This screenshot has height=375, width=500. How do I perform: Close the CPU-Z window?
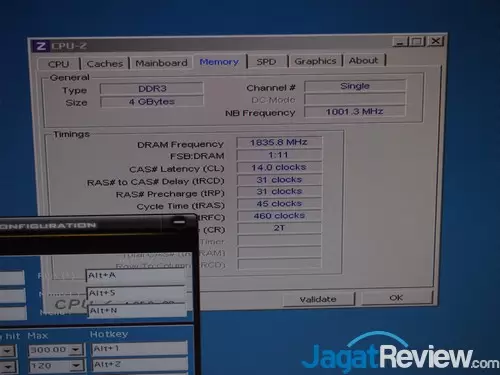[x=436, y=41]
